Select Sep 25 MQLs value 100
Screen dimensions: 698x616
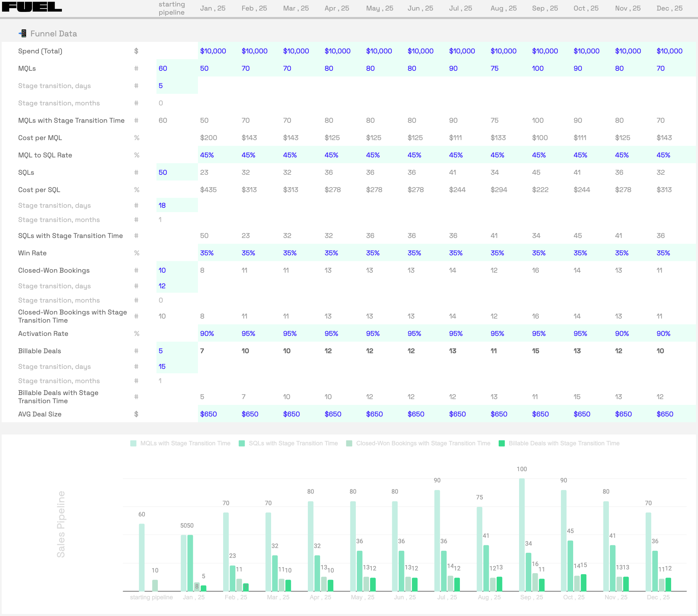click(x=537, y=68)
